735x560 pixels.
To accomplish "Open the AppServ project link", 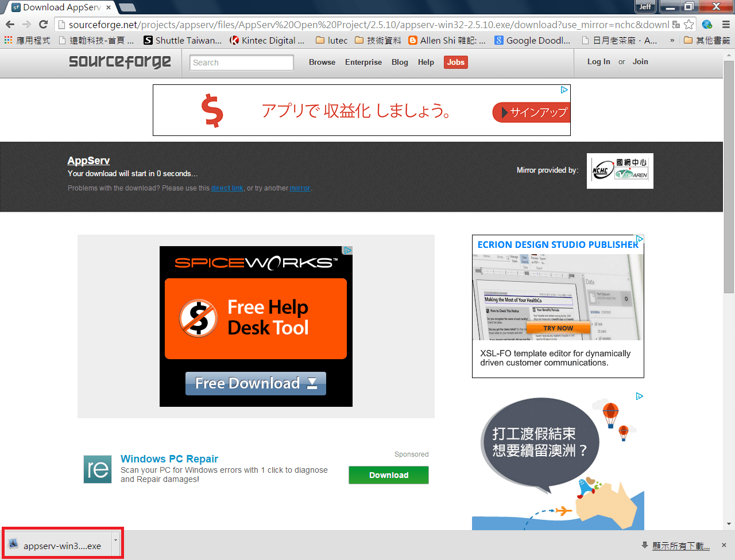I will click(88, 161).
